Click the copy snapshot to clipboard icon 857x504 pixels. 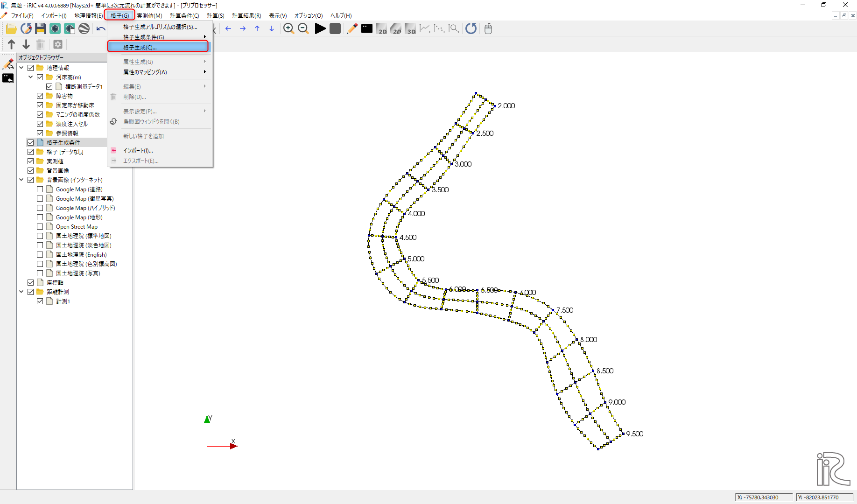[x=70, y=29]
